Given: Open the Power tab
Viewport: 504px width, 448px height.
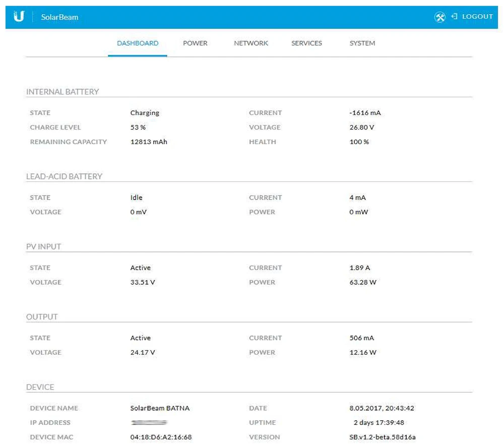Looking at the screenshot, I should 195,43.
